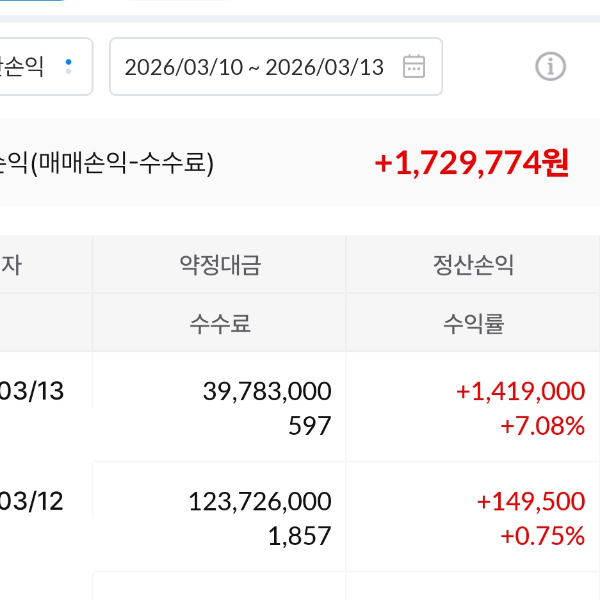This screenshot has height=600, width=600.
Task: Click the 597 fee value
Action: 309,426
